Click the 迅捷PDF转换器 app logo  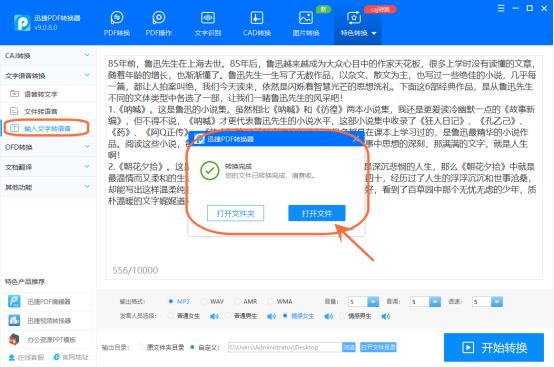click(22, 23)
